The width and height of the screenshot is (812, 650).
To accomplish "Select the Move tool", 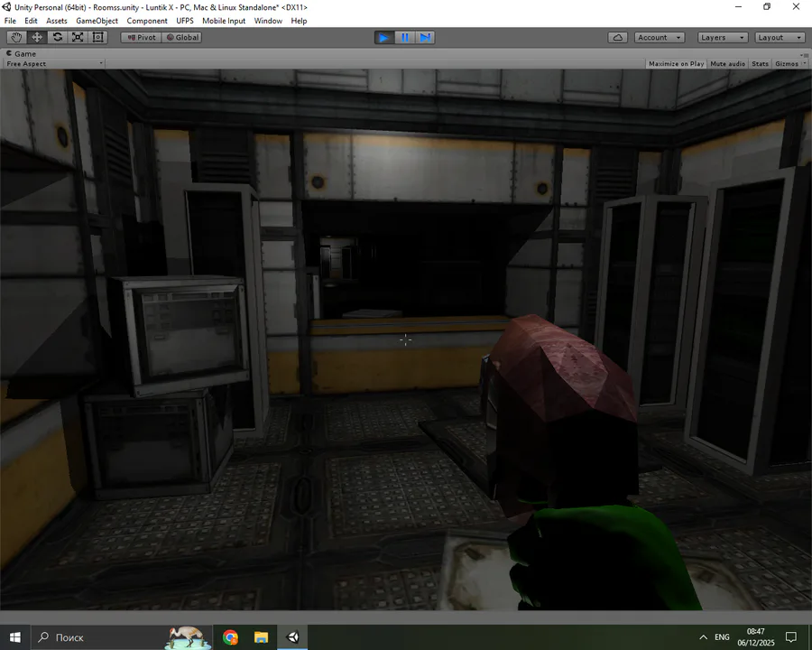I will pos(37,37).
